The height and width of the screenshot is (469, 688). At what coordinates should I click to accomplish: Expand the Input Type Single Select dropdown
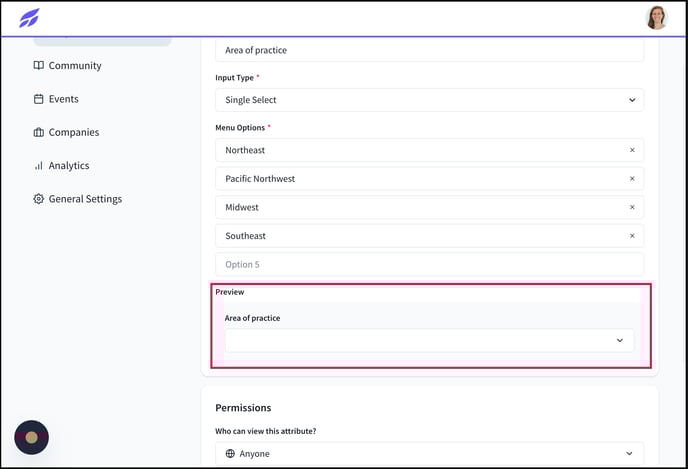pyautogui.click(x=430, y=100)
